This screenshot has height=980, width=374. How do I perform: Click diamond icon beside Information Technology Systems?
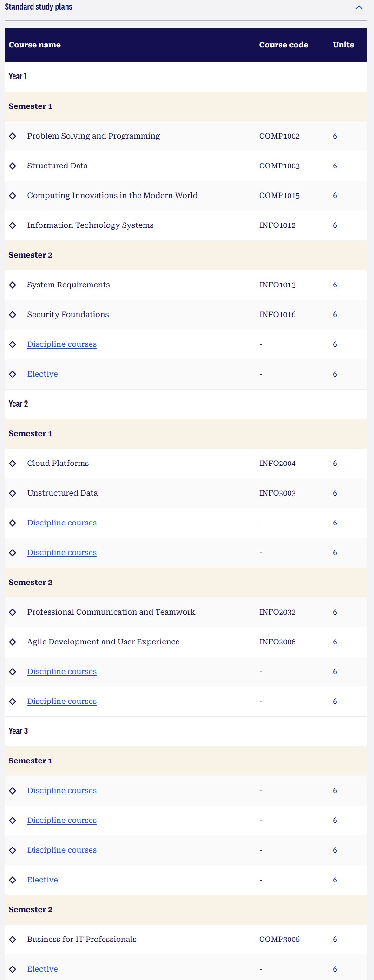tap(13, 225)
